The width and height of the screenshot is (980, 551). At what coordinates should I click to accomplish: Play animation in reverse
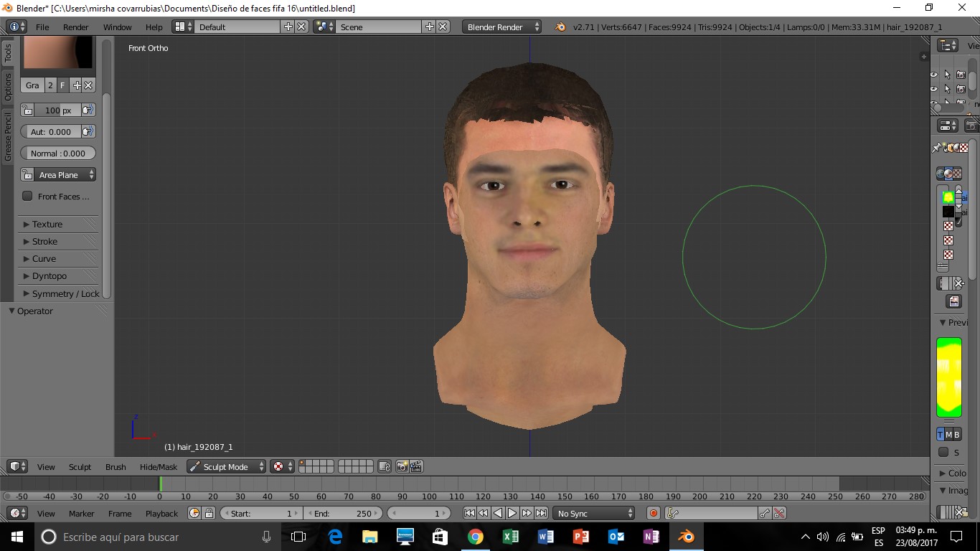pos(498,513)
